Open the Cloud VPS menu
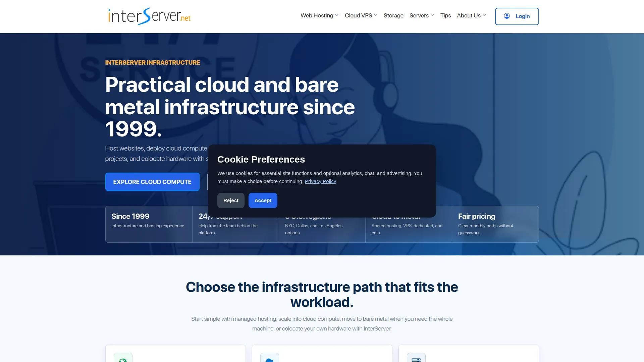 [x=361, y=15]
